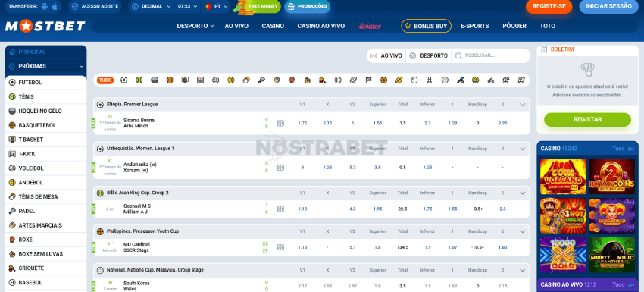Open the CASINO navigation item
Viewport: 644px width, 292px height.
[273, 26]
